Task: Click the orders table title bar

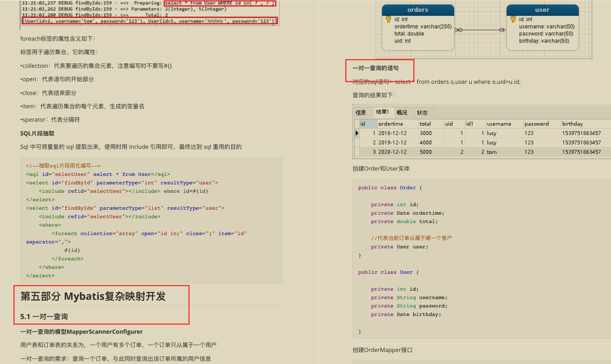Action: pos(418,10)
